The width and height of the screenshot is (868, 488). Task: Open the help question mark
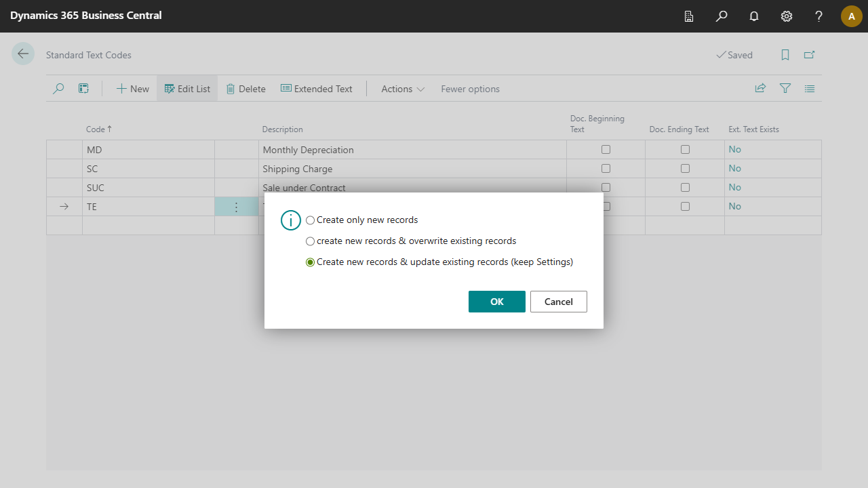pyautogui.click(x=819, y=16)
